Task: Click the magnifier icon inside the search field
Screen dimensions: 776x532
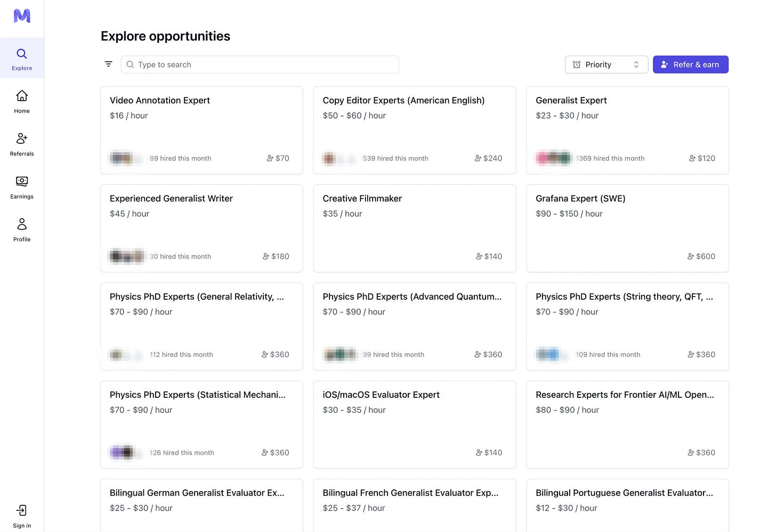Action: [x=131, y=64]
